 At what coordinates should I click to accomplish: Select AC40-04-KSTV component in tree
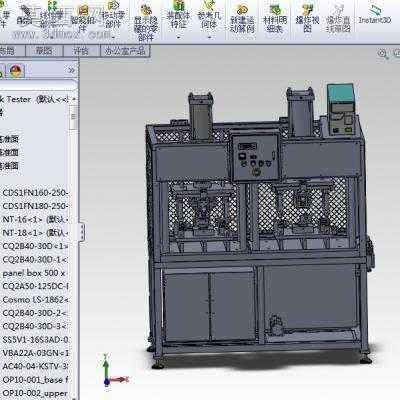35,366
